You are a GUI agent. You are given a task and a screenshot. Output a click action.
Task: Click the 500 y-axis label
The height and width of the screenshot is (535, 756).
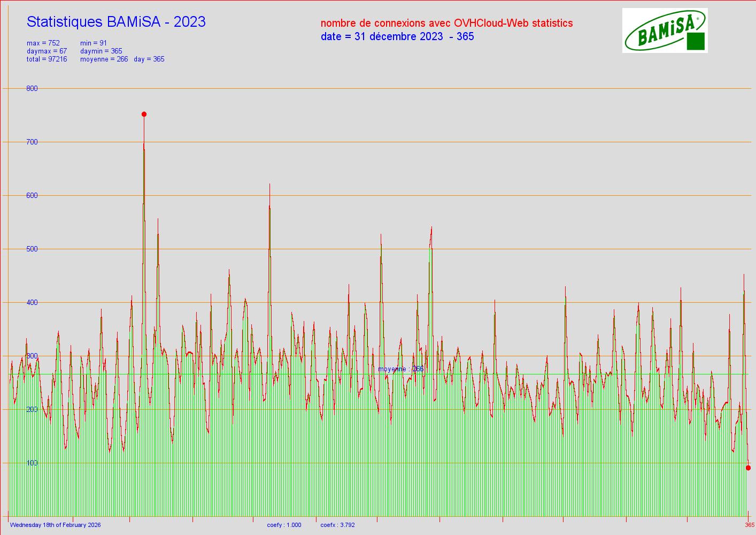coord(32,249)
